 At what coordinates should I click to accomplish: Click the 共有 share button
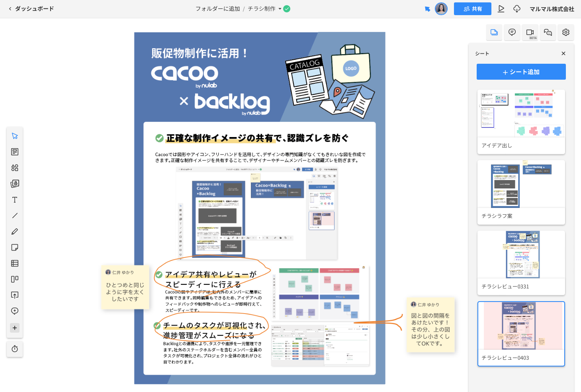coord(473,8)
